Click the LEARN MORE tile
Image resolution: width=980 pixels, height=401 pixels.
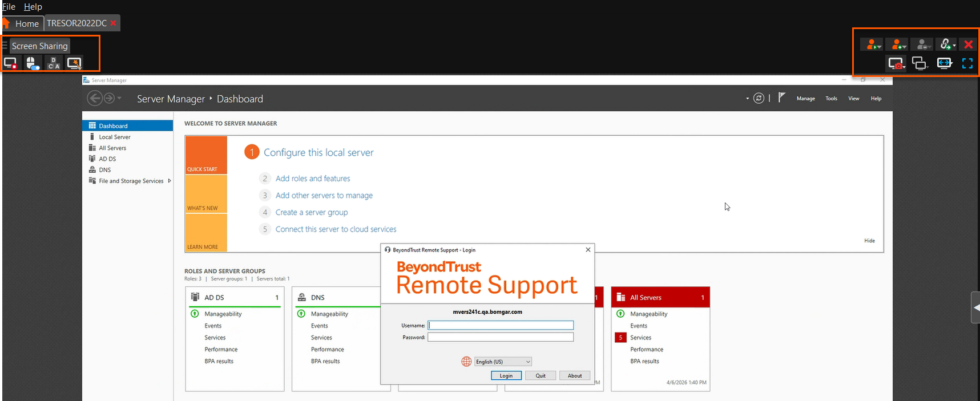click(x=206, y=233)
